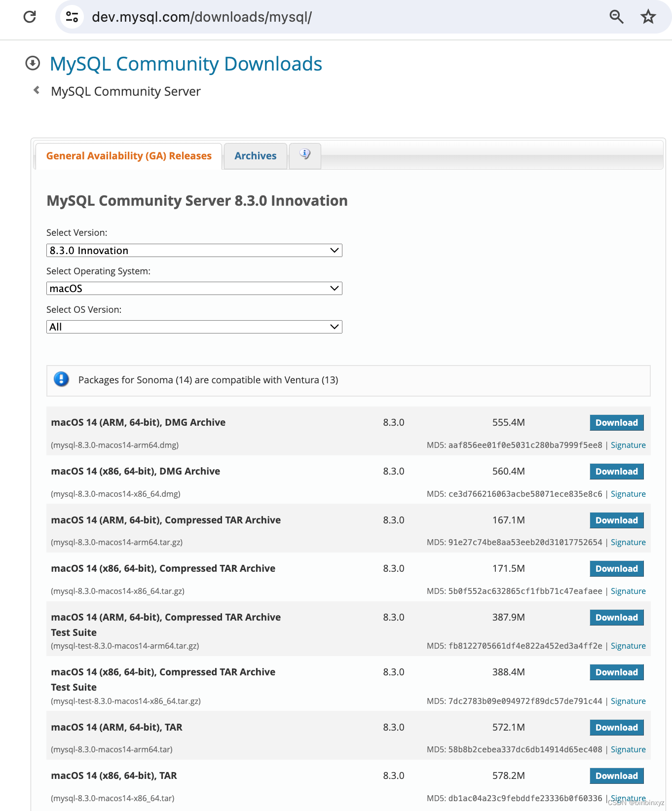This screenshot has width=672, height=811.
Task: Open Signature link for mysql-8.3.0-macos14-x86_64.tar.gz
Action: (x=628, y=591)
